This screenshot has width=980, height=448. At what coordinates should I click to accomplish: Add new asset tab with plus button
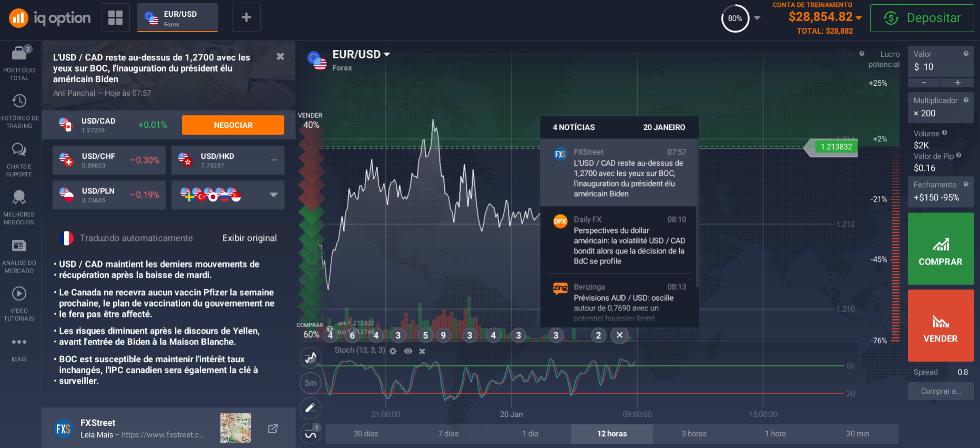[246, 17]
